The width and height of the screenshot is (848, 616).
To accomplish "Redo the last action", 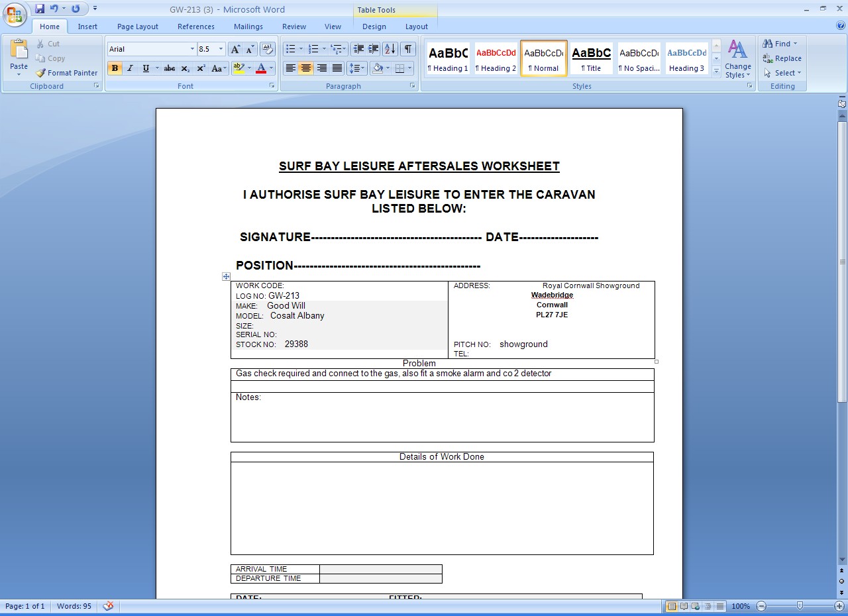I will click(x=76, y=9).
